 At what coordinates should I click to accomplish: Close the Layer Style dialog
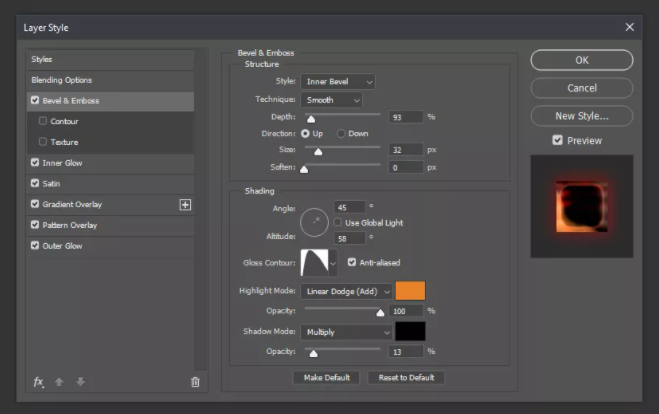pos(630,27)
